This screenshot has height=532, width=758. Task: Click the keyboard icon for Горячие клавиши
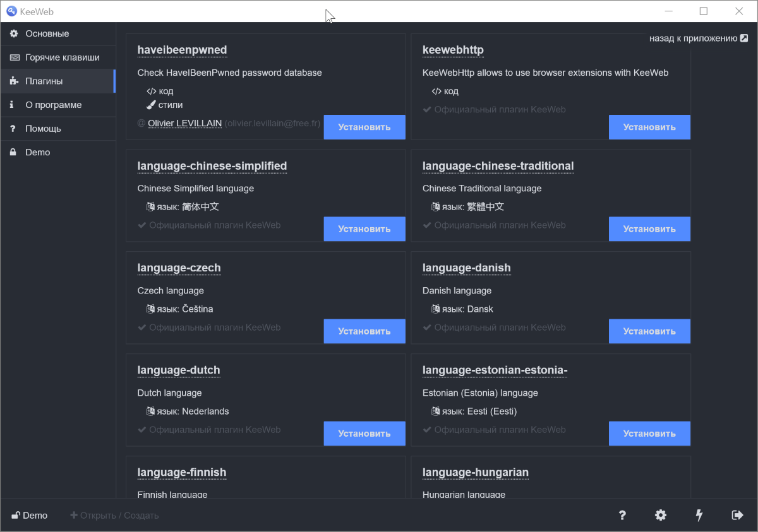click(x=14, y=57)
